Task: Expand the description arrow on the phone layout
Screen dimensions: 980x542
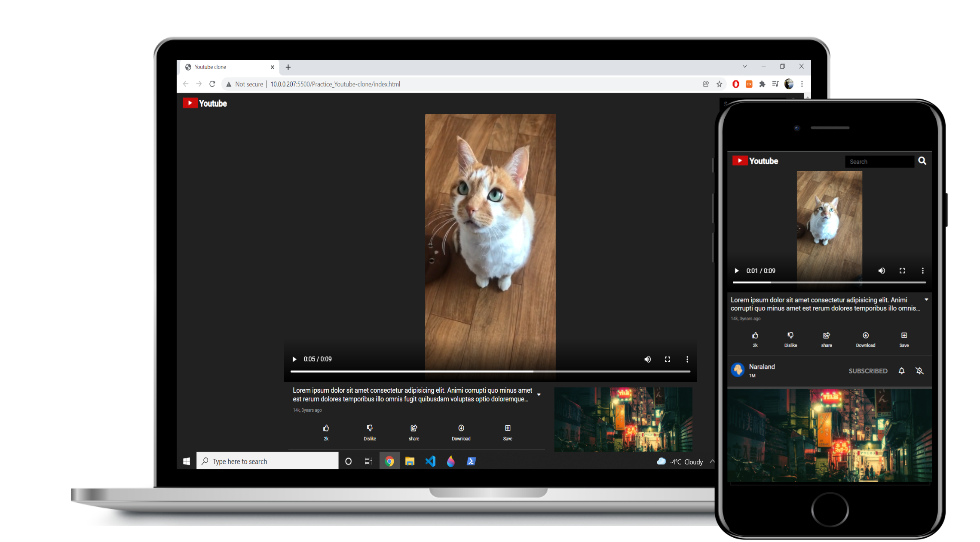Action: point(926,299)
